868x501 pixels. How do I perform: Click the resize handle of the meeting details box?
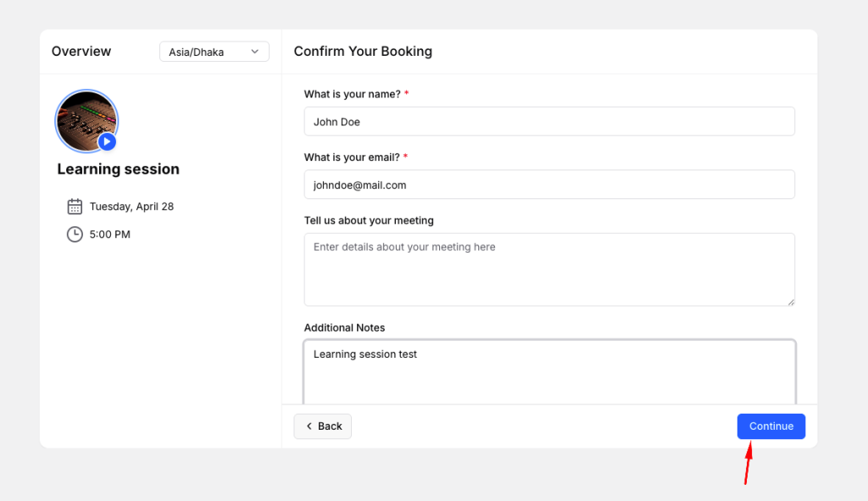click(791, 301)
